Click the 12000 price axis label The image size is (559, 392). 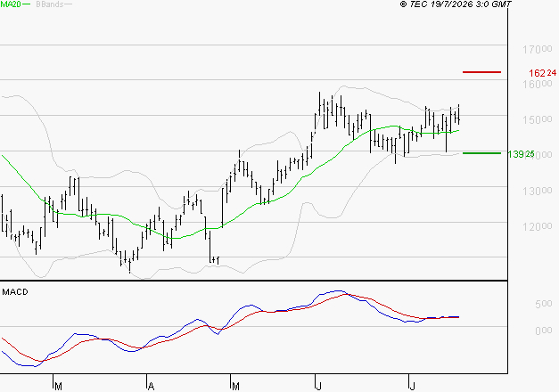tap(538, 226)
